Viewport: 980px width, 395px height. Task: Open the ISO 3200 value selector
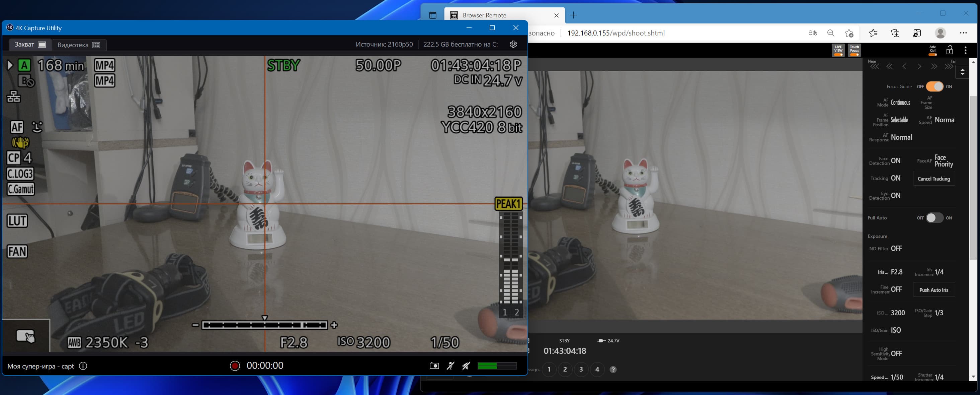coord(897,313)
